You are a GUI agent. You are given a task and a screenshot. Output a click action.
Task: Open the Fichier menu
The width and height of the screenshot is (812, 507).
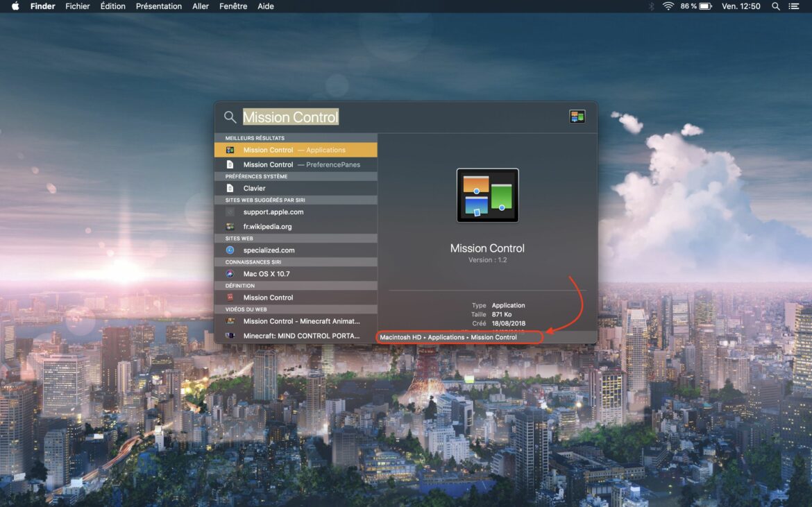(78, 6)
